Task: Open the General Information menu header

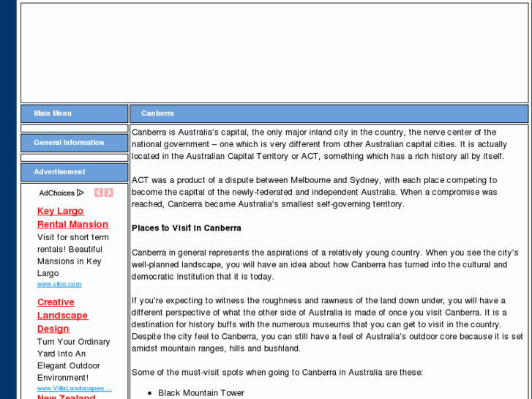Action: 75,143
